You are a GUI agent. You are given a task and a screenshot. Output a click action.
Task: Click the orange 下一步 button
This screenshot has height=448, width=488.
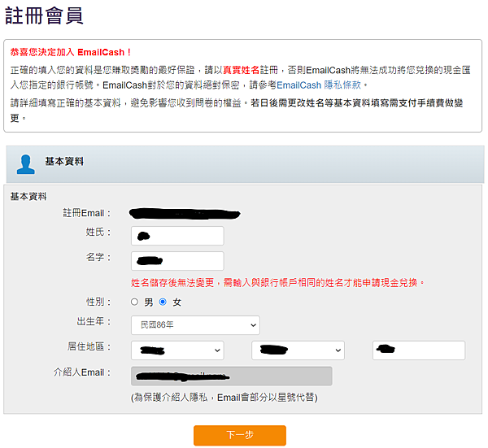240,435
